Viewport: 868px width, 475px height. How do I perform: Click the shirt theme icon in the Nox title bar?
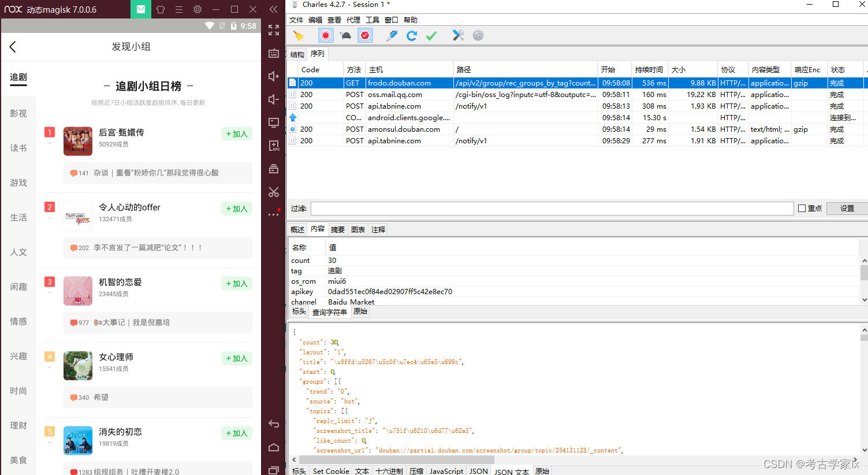tap(161, 9)
